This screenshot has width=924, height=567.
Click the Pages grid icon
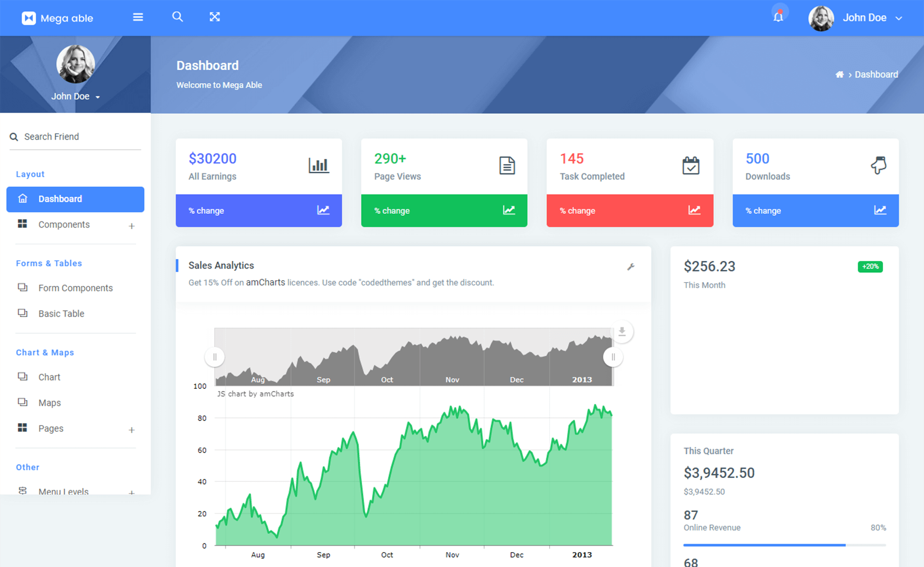click(x=23, y=427)
